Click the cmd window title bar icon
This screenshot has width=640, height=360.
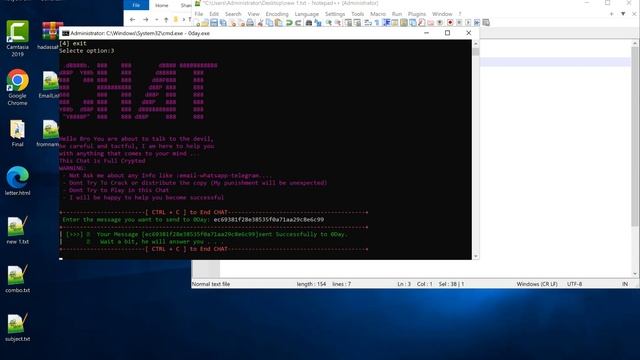coord(65,33)
